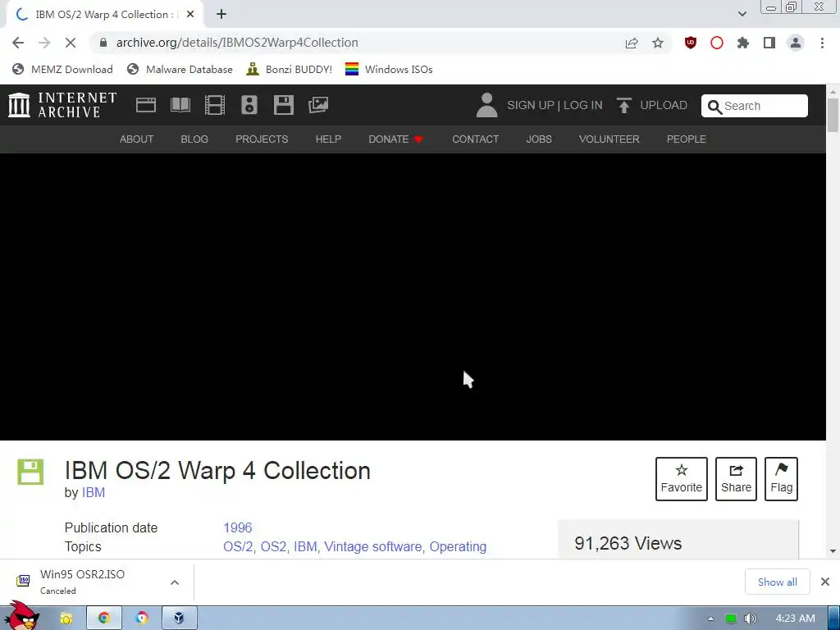
Task: Open Bonzi BUDDY! bookmark
Action: tap(290, 69)
